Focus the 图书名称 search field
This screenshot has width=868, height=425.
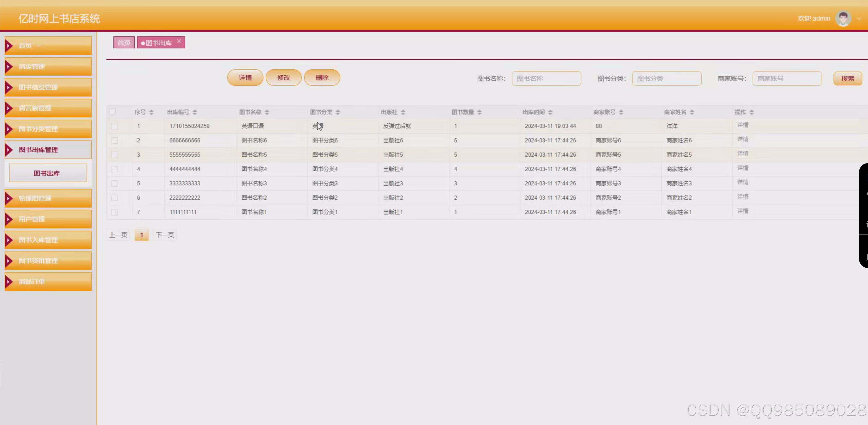[x=546, y=78]
